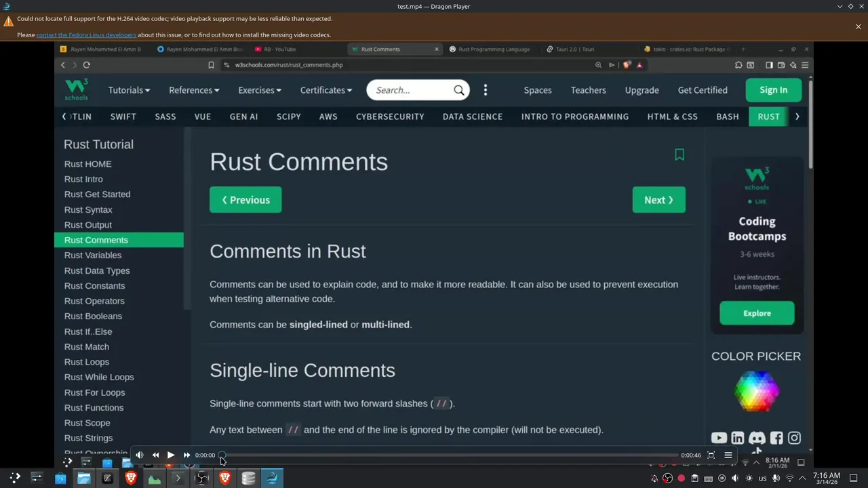Click the green Previous button
The image size is (868, 488).
pos(245,200)
